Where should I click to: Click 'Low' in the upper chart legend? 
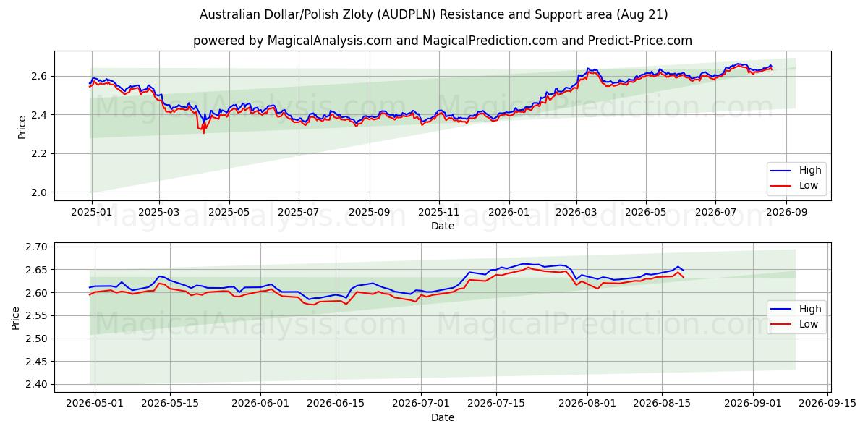[x=809, y=185]
